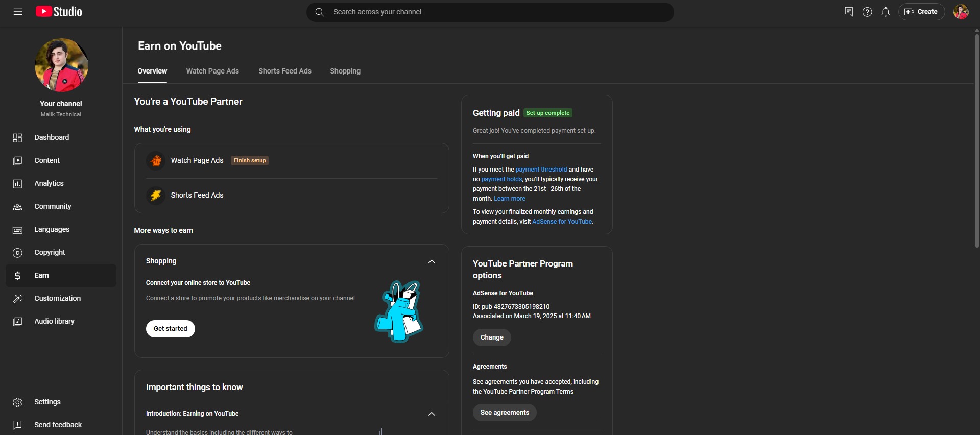Open Languages in sidebar
Viewport: 980px width, 435px height.
[x=52, y=229]
